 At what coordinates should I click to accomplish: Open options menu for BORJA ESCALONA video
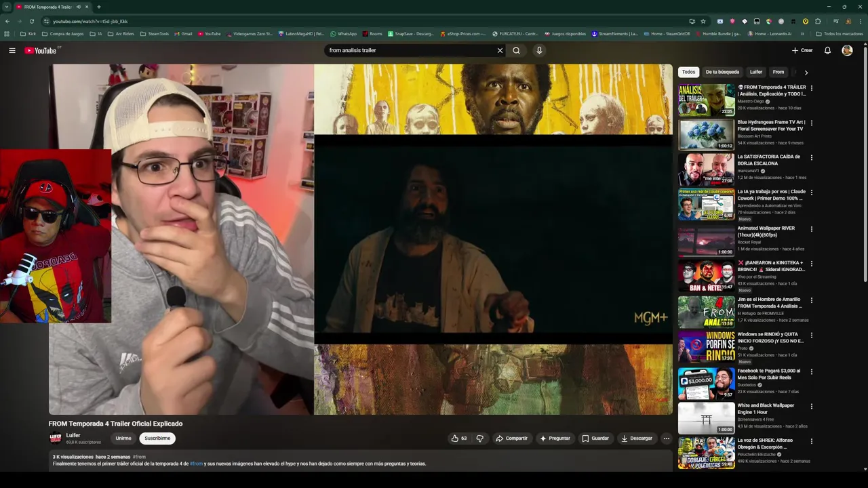click(811, 157)
